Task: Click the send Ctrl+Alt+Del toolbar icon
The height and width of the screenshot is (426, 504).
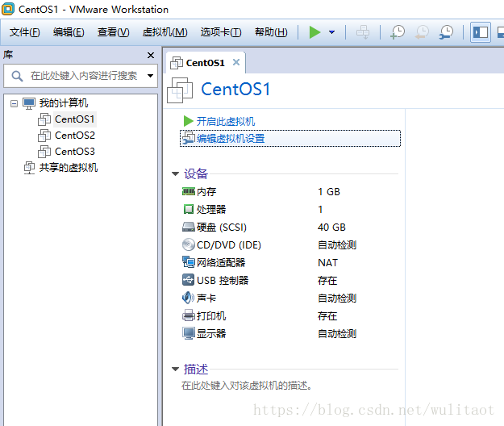Action: [x=363, y=32]
